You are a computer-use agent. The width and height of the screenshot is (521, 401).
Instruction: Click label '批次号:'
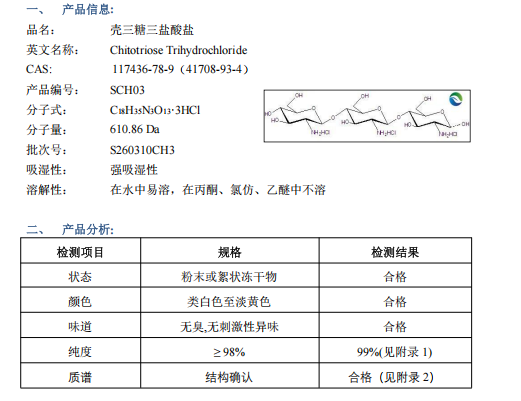46,150
